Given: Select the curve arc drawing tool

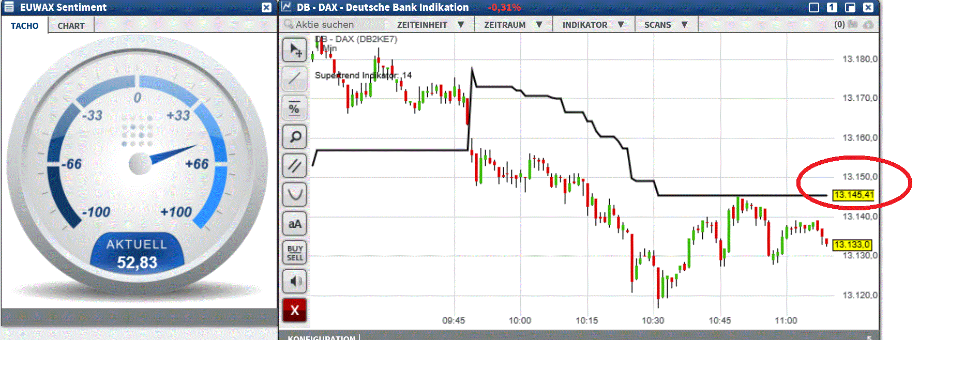Looking at the screenshot, I should coord(295,195).
